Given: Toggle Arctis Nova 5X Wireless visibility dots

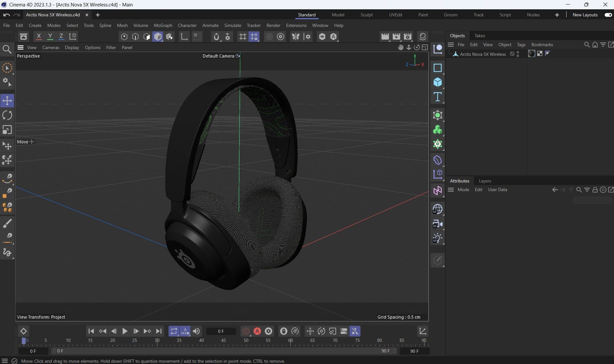Looking at the screenshot, I should [x=518, y=54].
